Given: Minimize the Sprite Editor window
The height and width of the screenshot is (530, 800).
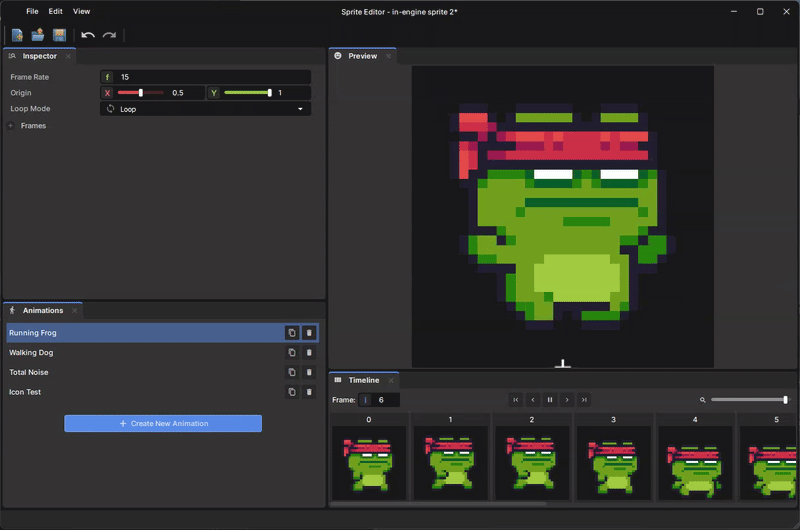Looking at the screenshot, I should tap(734, 11).
